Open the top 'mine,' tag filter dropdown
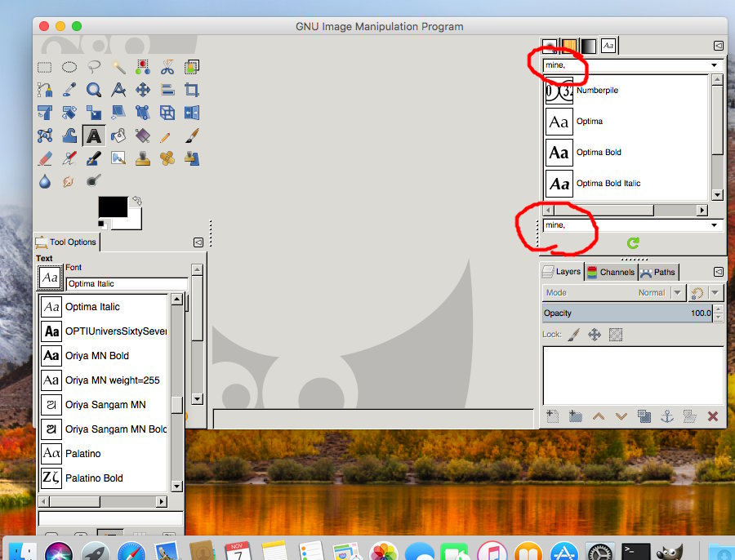The height and width of the screenshot is (560, 735). [715, 65]
